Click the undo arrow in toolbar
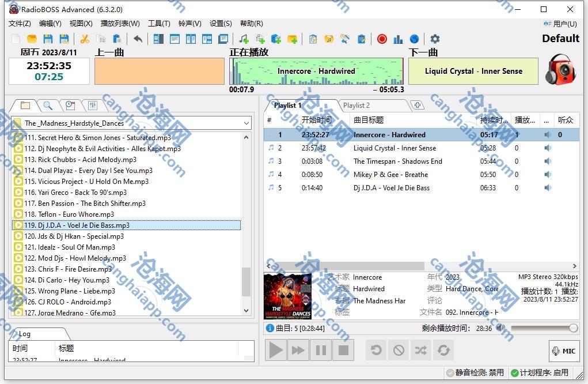Image resolution: width=588 pixels, height=384 pixels. pyautogui.click(x=138, y=39)
